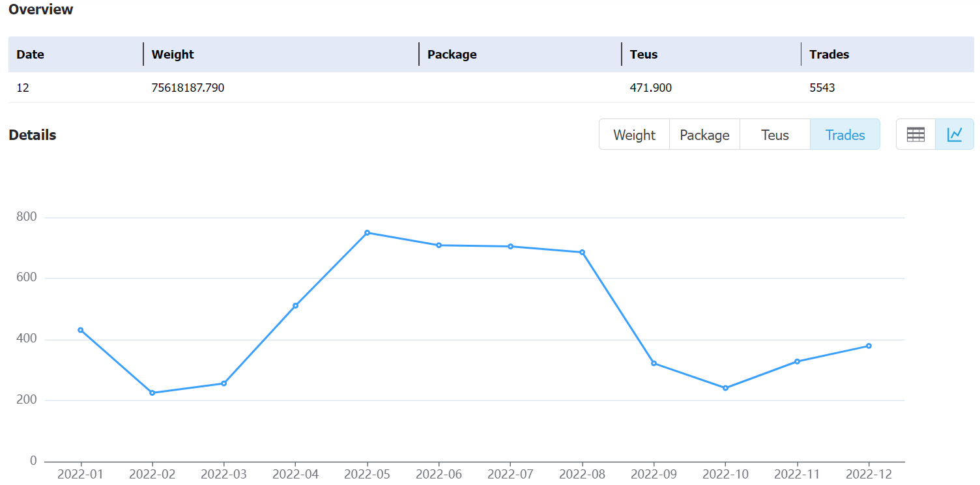Image resolution: width=980 pixels, height=485 pixels.
Task: Click the Teus value 471.900
Action: tap(651, 88)
